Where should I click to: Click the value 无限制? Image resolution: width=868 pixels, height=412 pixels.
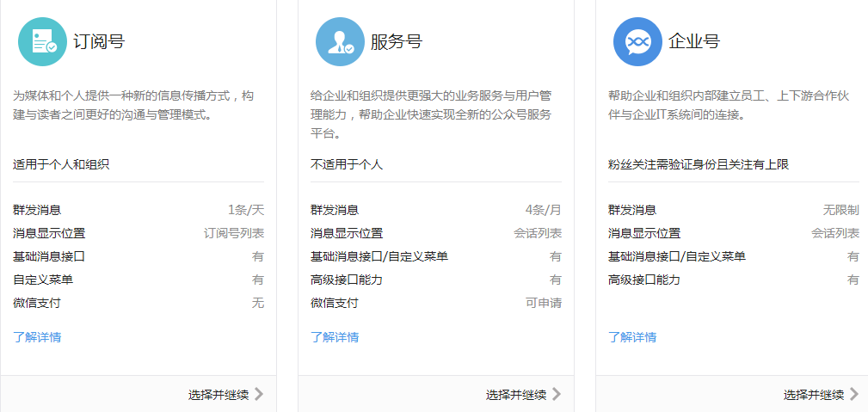tap(841, 210)
